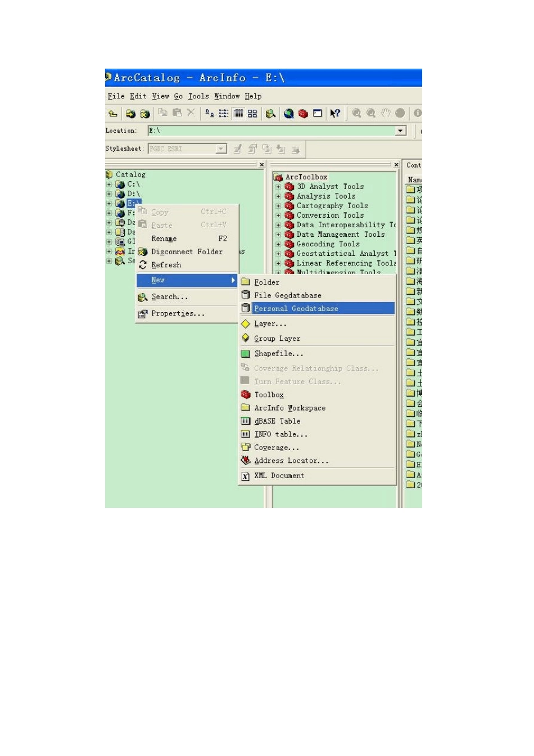The width and height of the screenshot is (534, 756).
Task: Select Data Interoperability Tools toolbox
Action: tap(346, 225)
